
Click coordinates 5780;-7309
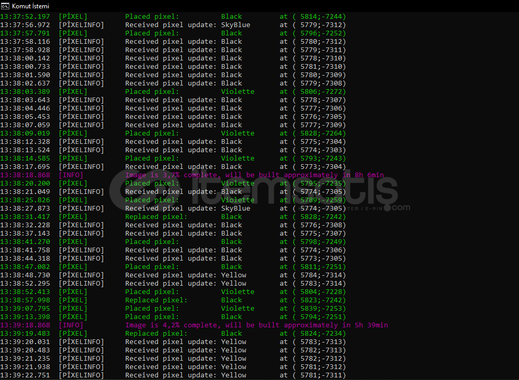pos(321,75)
